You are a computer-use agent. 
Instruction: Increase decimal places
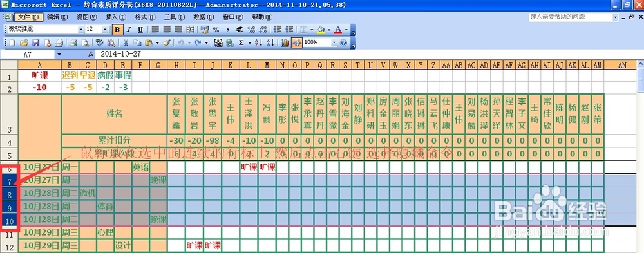pos(251,30)
